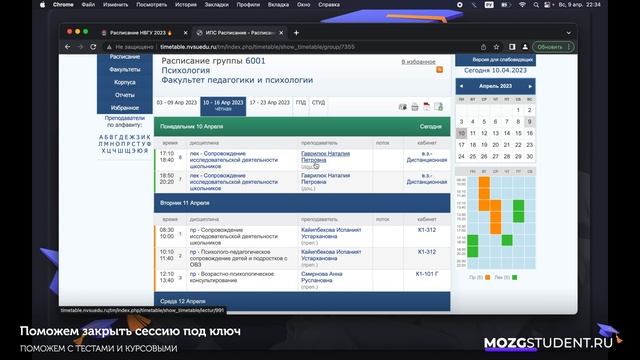Click the Excel export icon
The height and width of the screenshot is (360, 640).
[x=438, y=107]
